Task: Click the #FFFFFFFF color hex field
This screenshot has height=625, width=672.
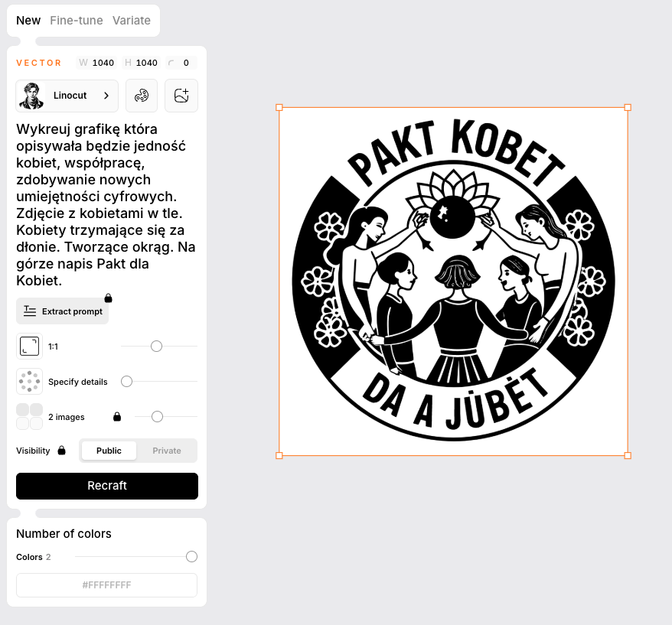Action: tap(106, 584)
